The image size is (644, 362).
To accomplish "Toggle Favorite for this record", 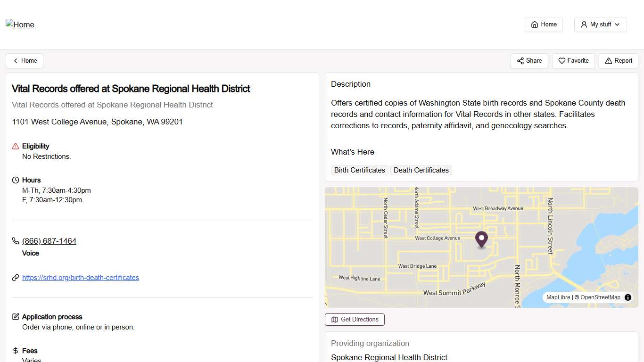I will tap(573, 61).
